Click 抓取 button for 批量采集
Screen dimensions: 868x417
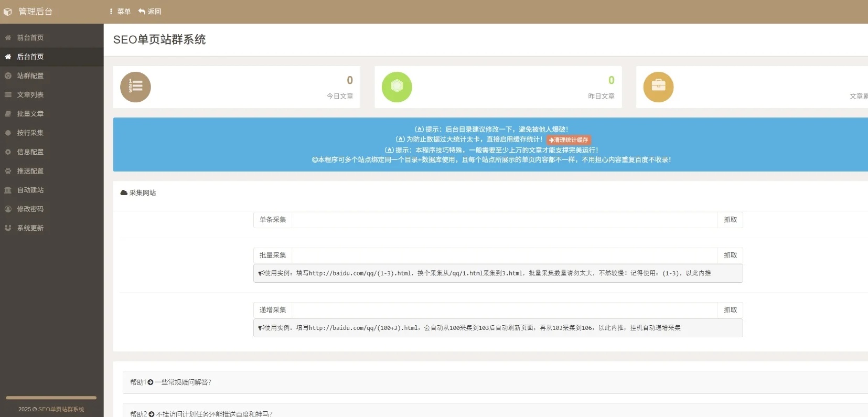[x=730, y=255]
